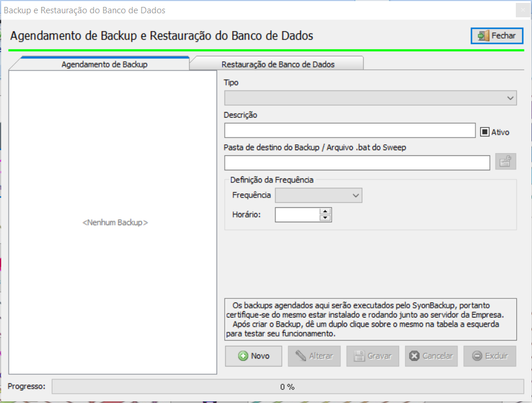The width and height of the screenshot is (532, 403).
Task: Click the Cancelar X button
Action: tap(431, 356)
